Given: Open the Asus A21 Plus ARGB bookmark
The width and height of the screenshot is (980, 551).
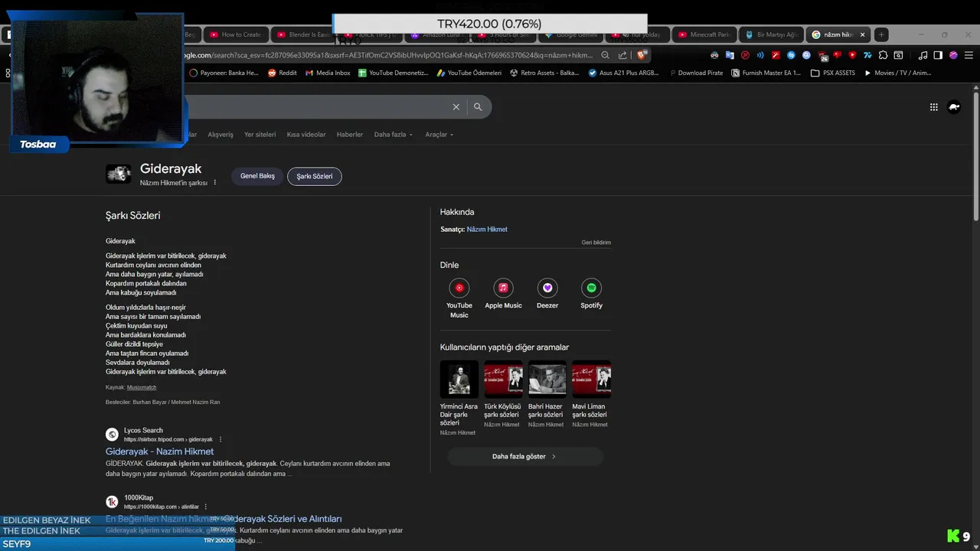Looking at the screenshot, I should pyautogui.click(x=624, y=73).
